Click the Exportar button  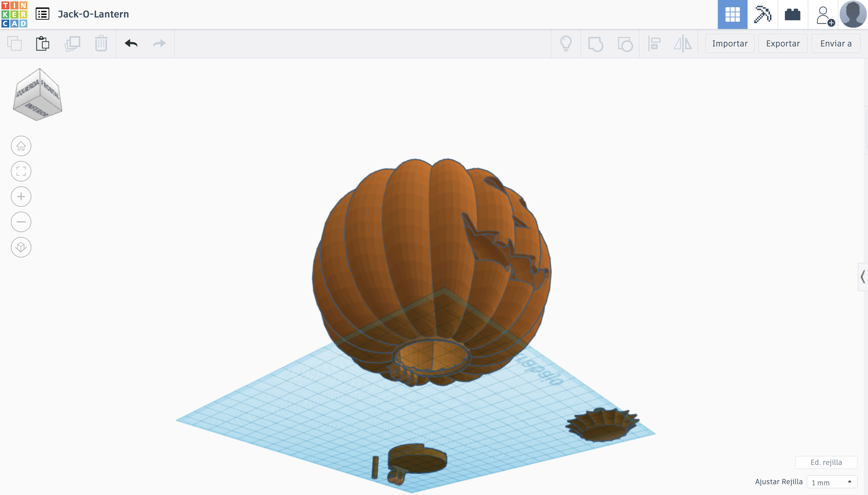click(783, 43)
